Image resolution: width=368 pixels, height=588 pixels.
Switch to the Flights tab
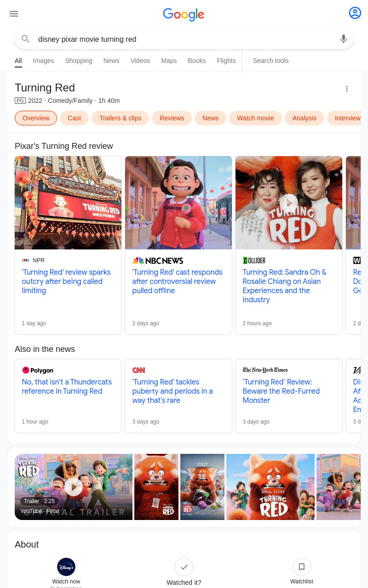point(226,61)
